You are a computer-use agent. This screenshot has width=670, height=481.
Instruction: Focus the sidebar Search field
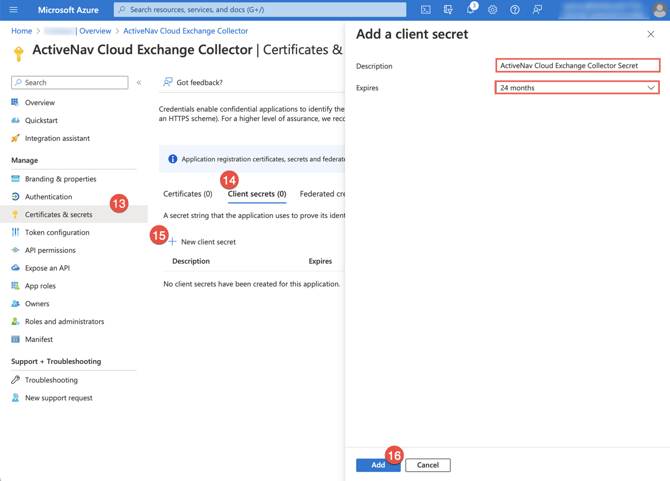tap(70, 82)
